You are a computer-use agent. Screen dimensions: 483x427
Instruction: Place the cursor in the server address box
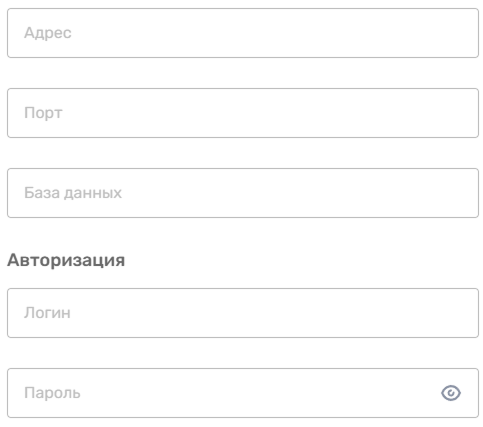pos(243,33)
